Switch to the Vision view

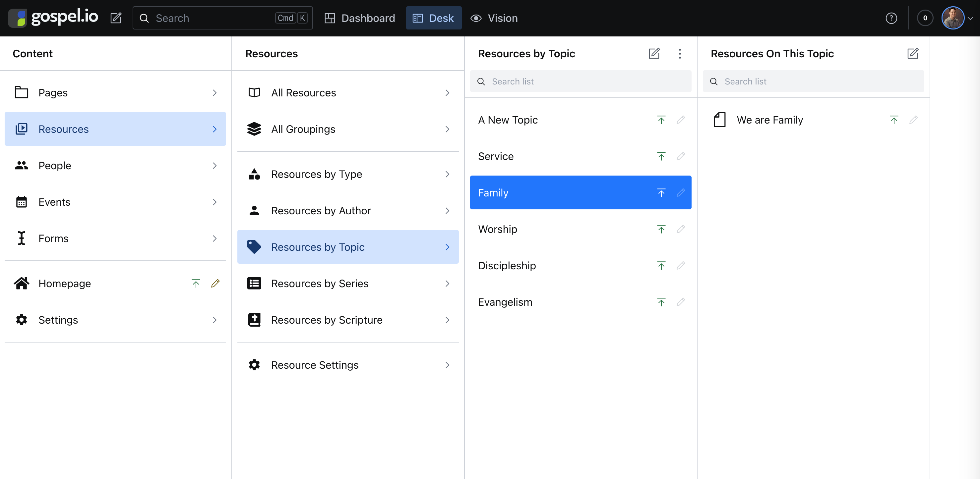[494, 18]
